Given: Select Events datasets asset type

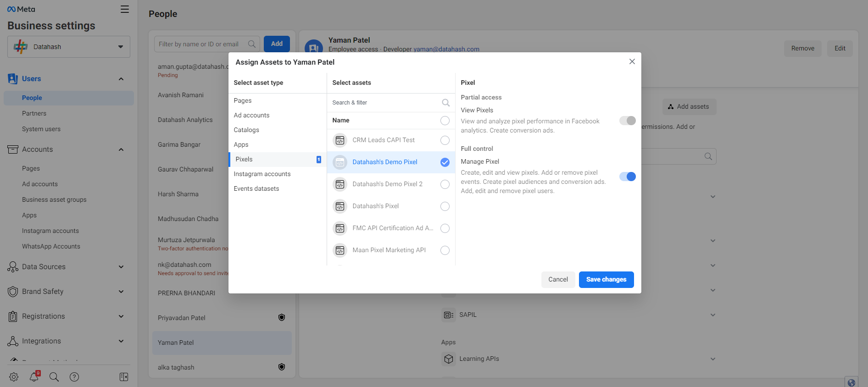Looking at the screenshot, I should coord(277,189).
